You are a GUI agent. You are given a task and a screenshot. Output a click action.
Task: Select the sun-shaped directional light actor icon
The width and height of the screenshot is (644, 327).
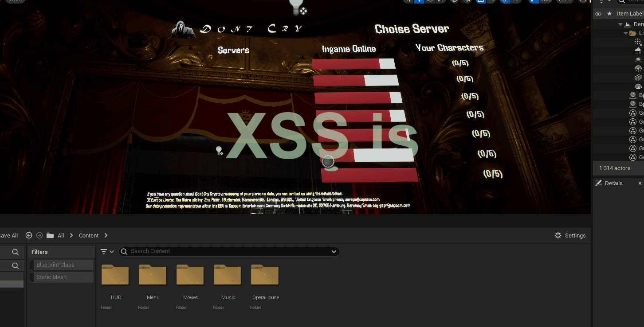[638, 42]
